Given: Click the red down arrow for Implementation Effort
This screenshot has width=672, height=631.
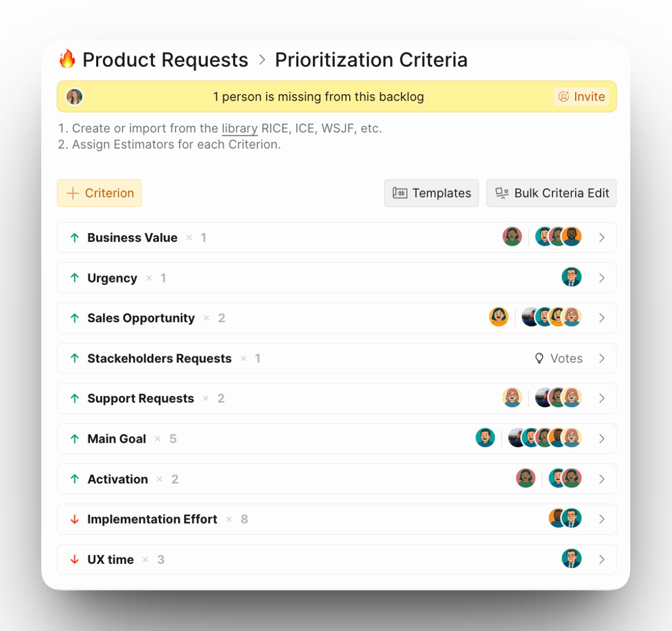Looking at the screenshot, I should click(75, 519).
